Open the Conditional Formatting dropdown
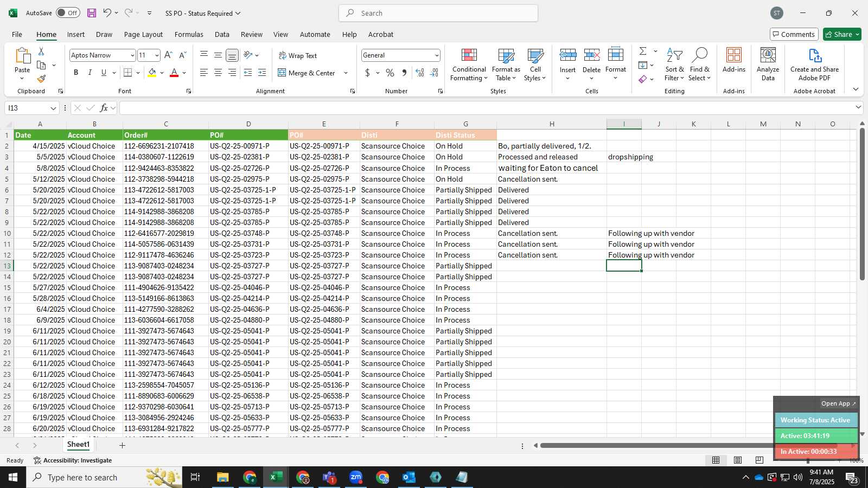The height and width of the screenshot is (488, 868). (x=469, y=65)
